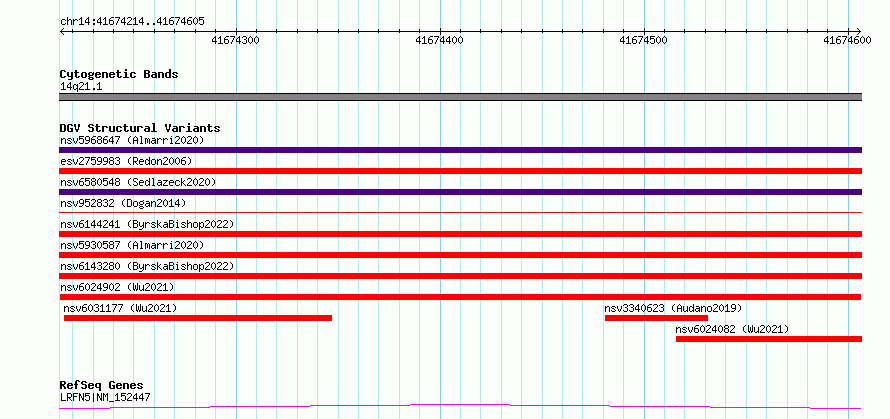
Task: Open variant nsv6024902 (Wu2021) label
Action: pyautogui.click(x=117, y=287)
